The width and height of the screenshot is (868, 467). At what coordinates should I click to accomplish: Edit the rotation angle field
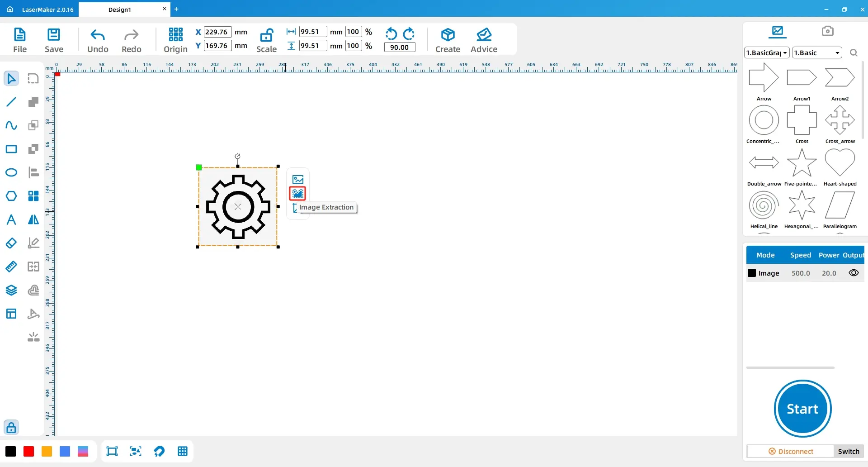click(400, 47)
